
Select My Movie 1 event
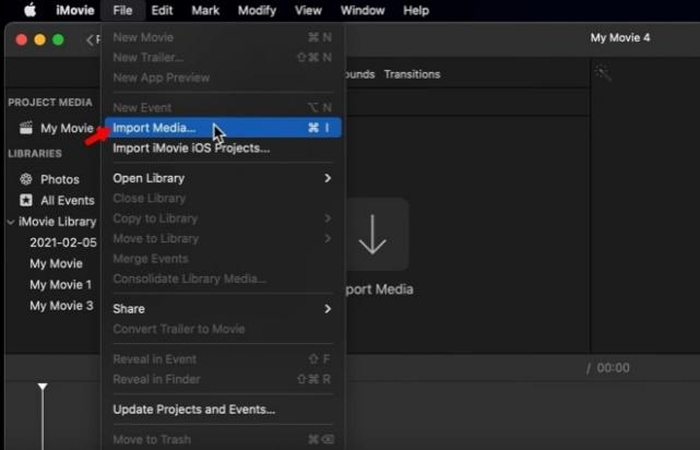click(61, 285)
